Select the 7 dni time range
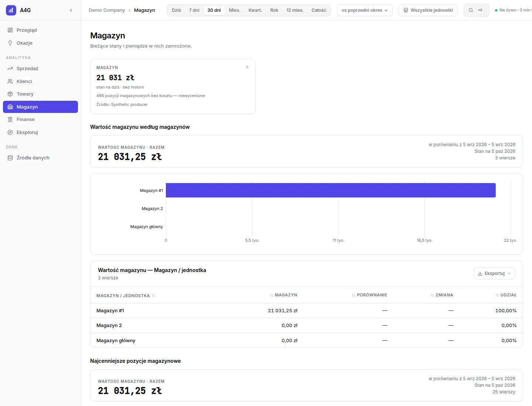Screen dimensions: 532x406 [194, 10]
